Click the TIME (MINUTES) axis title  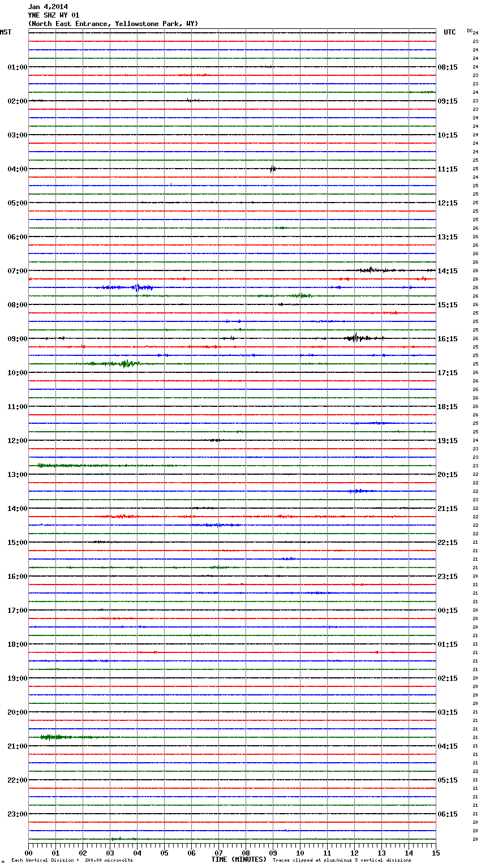coord(239,859)
